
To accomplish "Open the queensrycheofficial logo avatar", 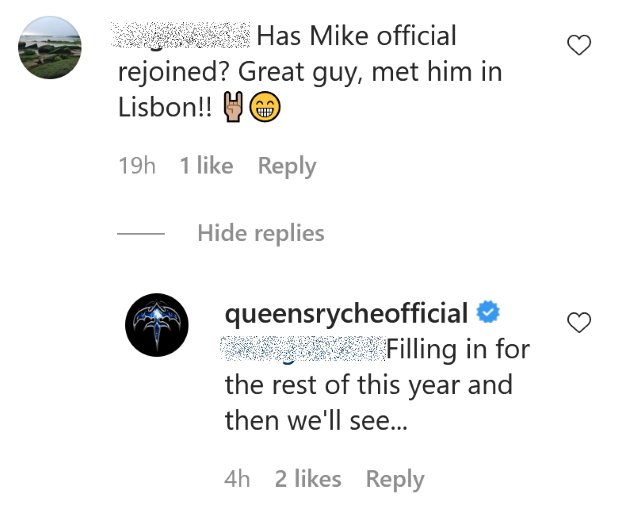I will (x=157, y=325).
